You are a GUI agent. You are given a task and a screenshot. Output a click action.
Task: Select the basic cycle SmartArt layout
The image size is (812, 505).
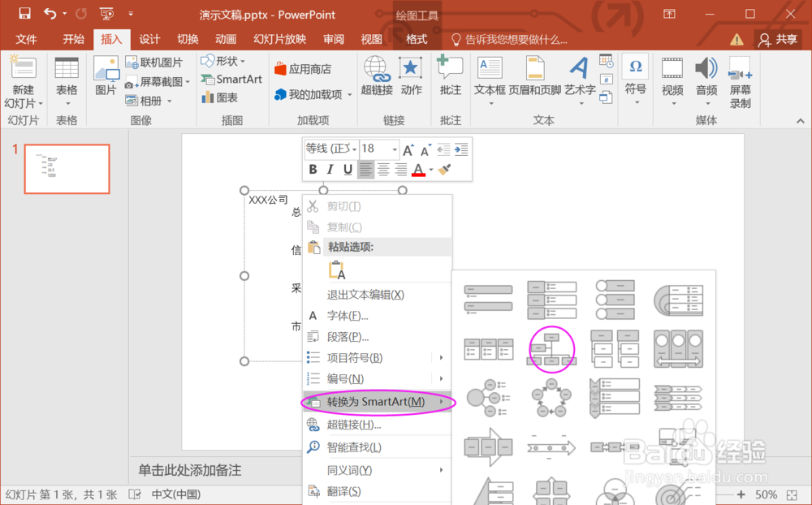click(551, 397)
